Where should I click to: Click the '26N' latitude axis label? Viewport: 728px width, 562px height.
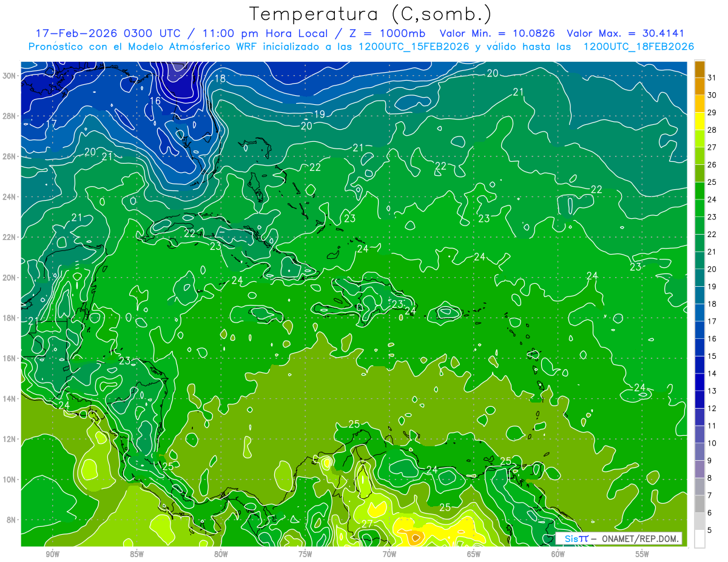click(x=10, y=156)
